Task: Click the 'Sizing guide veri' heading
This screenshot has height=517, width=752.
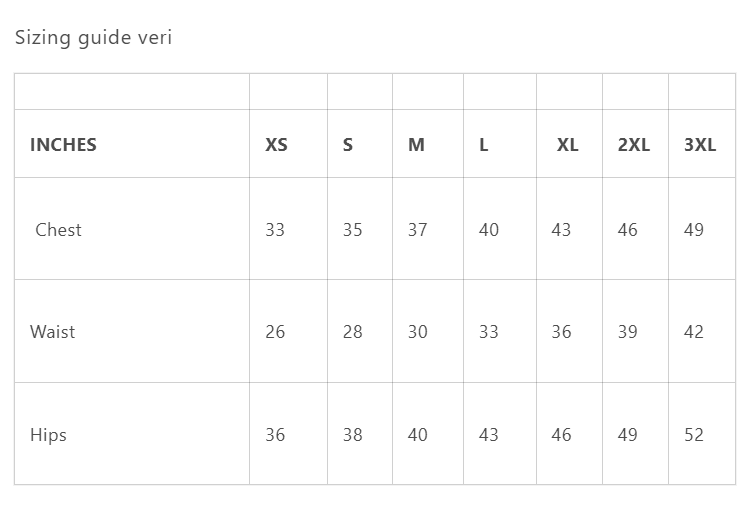Action: click(93, 38)
